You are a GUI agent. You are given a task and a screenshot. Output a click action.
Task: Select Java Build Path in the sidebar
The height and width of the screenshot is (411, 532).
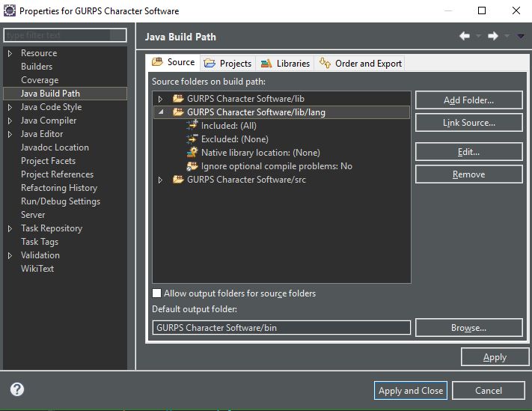(x=65, y=94)
